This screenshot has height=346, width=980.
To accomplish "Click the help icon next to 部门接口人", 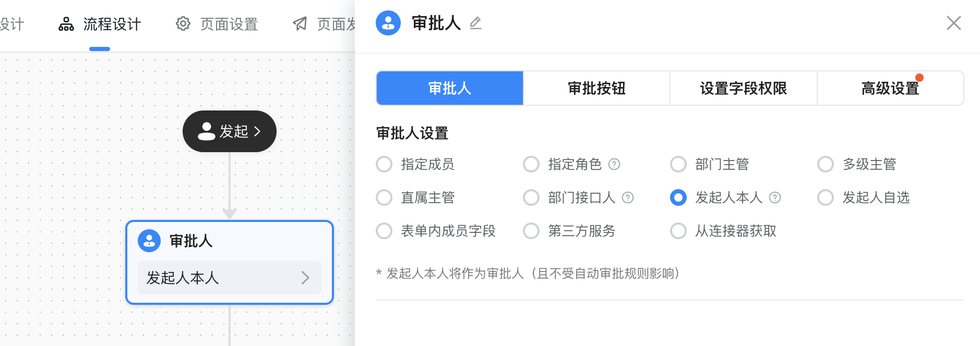I will [628, 197].
